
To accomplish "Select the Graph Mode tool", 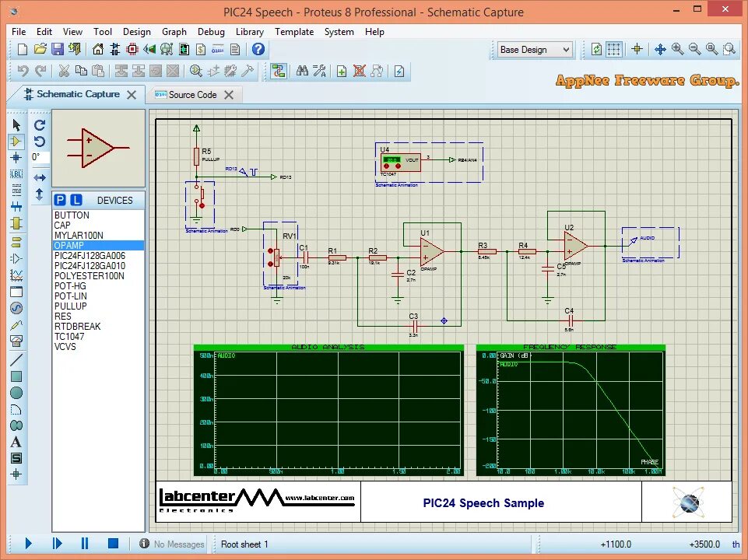I will pos(16,275).
